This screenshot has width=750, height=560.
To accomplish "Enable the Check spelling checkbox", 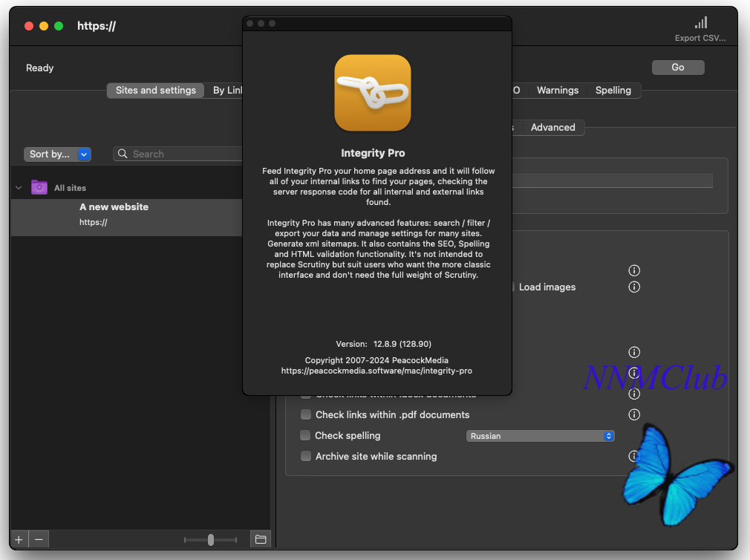I will pos(305,436).
